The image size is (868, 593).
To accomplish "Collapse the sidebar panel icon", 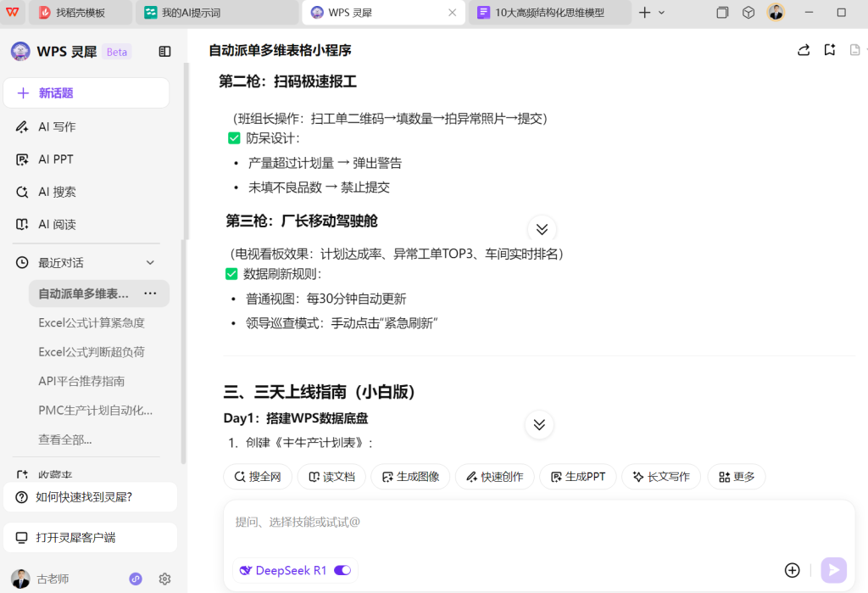I will [x=164, y=52].
